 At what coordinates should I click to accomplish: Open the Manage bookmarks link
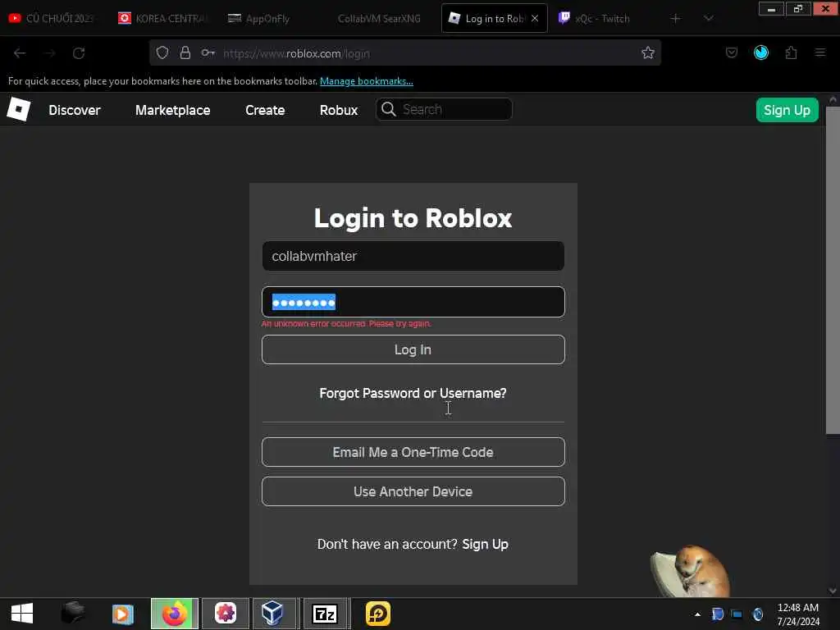(x=367, y=81)
